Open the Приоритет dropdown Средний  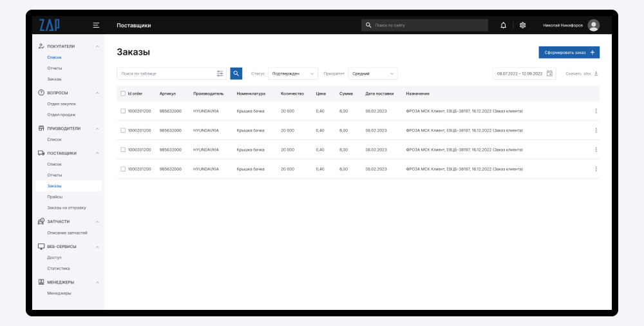click(x=373, y=73)
